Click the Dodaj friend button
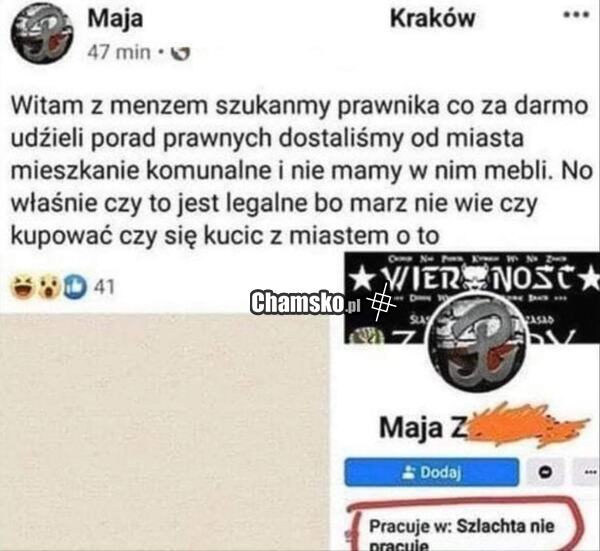Viewport: 600px width, 551px height. point(432,472)
